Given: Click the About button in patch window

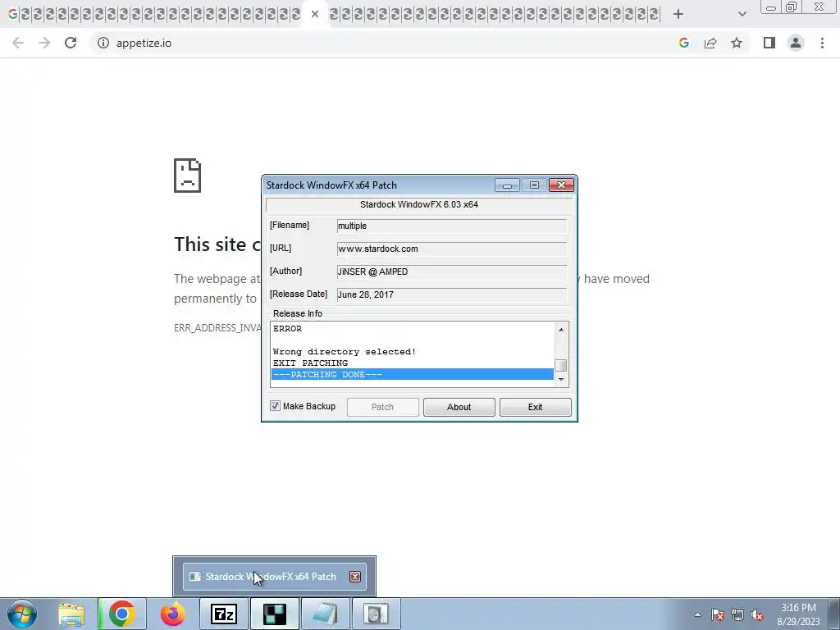Looking at the screenshot, I should point(459,407).
